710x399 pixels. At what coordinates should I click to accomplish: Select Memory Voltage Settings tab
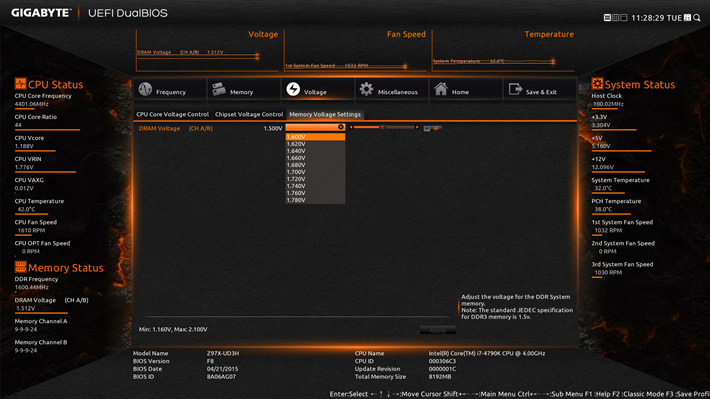click(325, 115)
